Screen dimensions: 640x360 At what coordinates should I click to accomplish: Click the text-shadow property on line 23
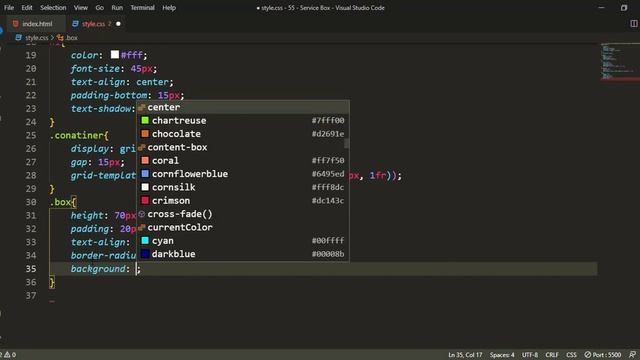tap(101, 109)
